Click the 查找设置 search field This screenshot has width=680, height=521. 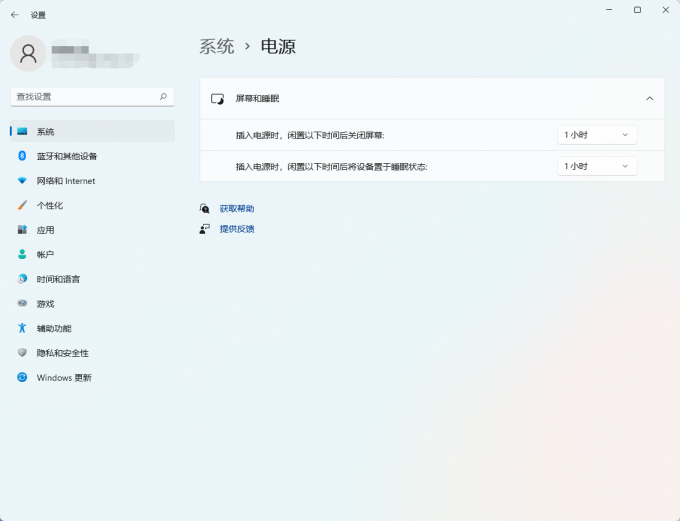92,96
